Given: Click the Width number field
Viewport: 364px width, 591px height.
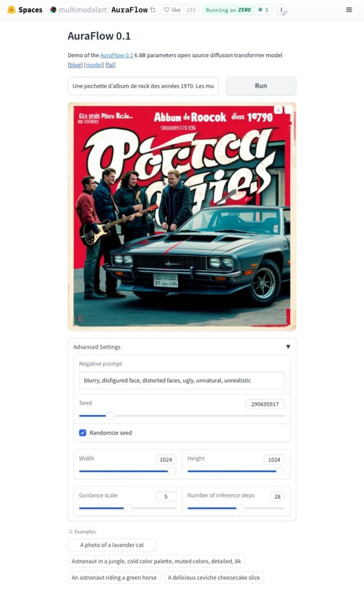Looking at the screenshot, I should tap(166, 459).
